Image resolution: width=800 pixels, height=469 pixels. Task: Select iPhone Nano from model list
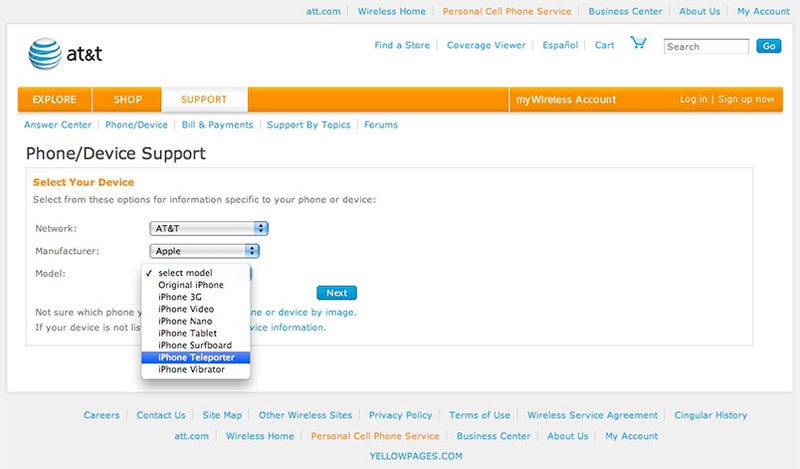click(x=195, y=321)
